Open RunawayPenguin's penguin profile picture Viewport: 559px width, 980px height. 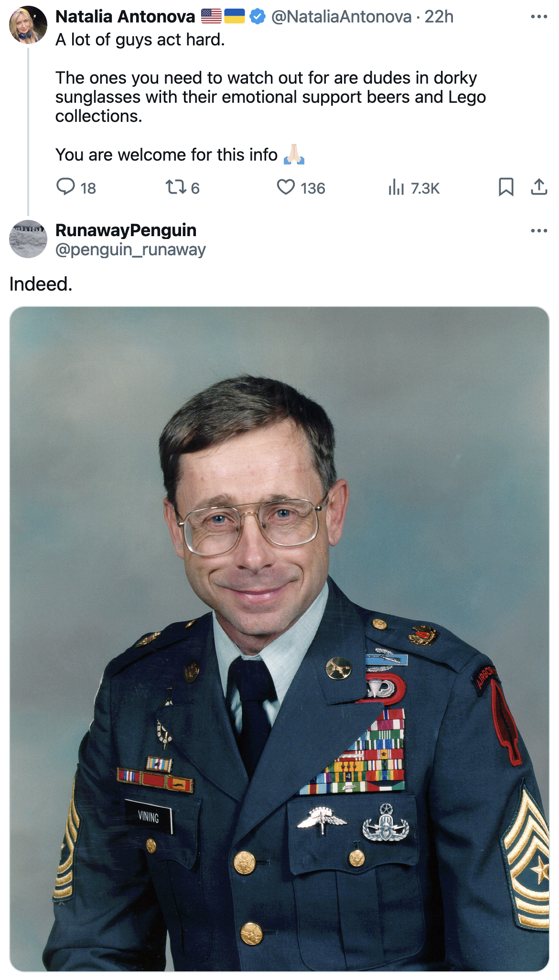tap(28, 239)
